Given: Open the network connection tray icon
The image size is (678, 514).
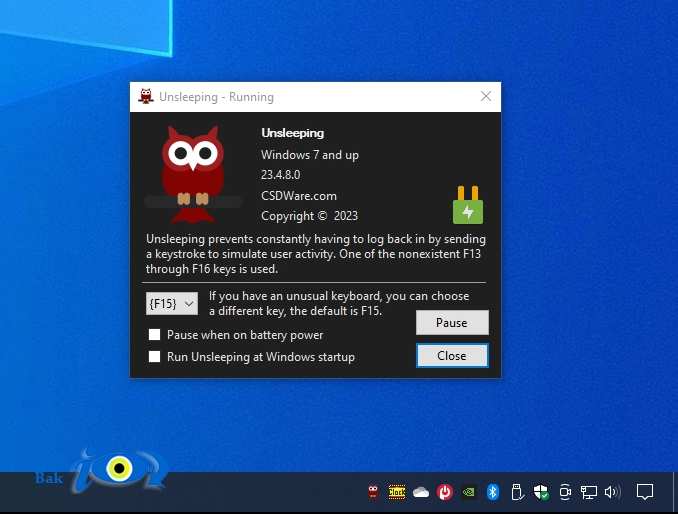Looking at the screenshot, I should point(588,492).
